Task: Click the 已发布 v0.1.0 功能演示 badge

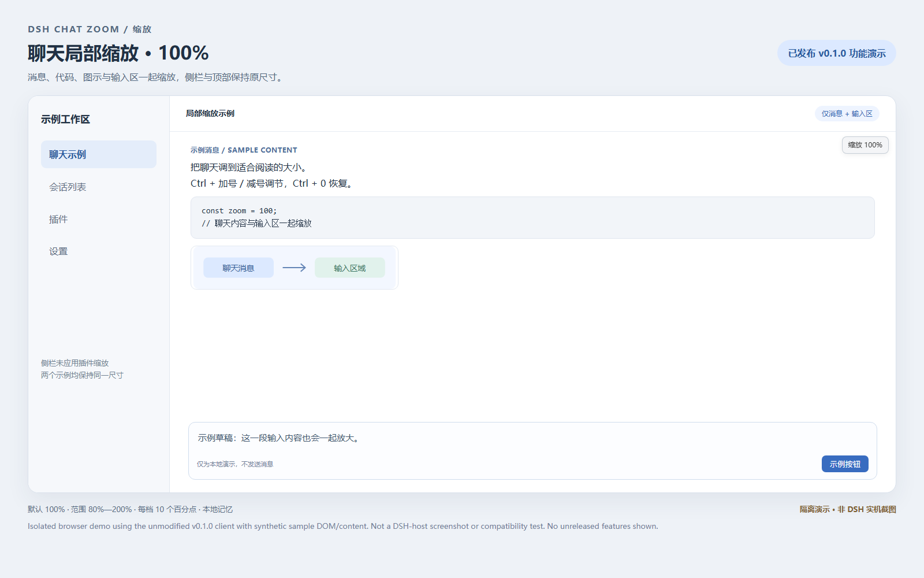Action: coord(837,53)
